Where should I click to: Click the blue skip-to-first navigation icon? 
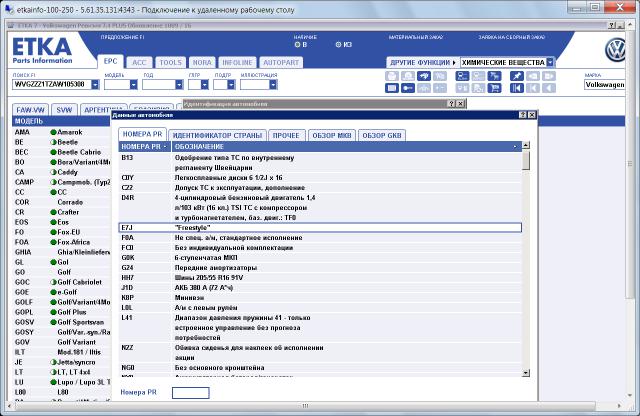click(x=517, y=88)
